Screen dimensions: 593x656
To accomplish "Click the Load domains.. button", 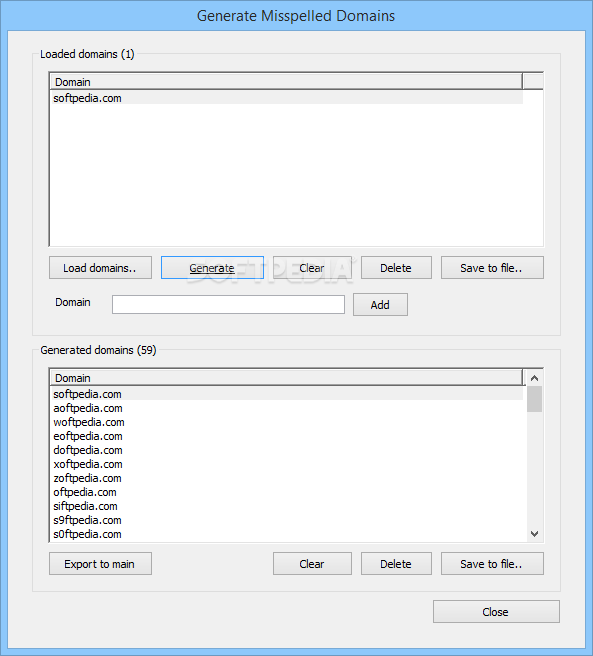I will click(100, 268).
